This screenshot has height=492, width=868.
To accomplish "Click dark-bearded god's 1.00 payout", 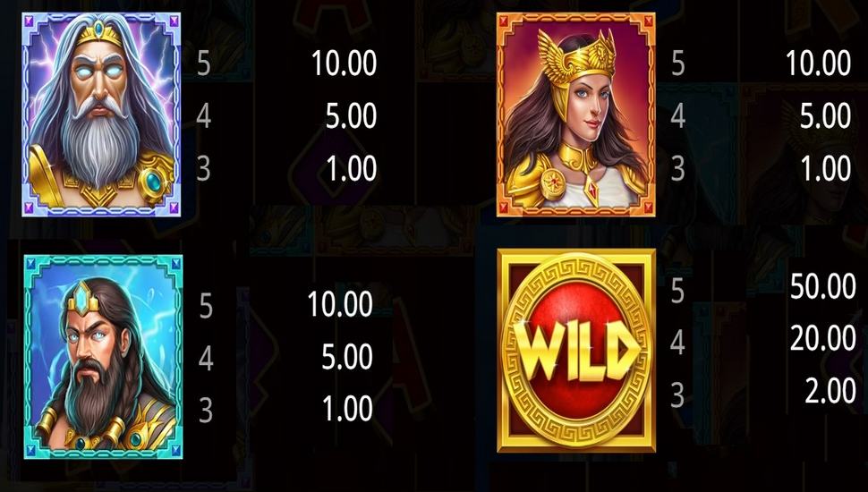I will (348, 409).
